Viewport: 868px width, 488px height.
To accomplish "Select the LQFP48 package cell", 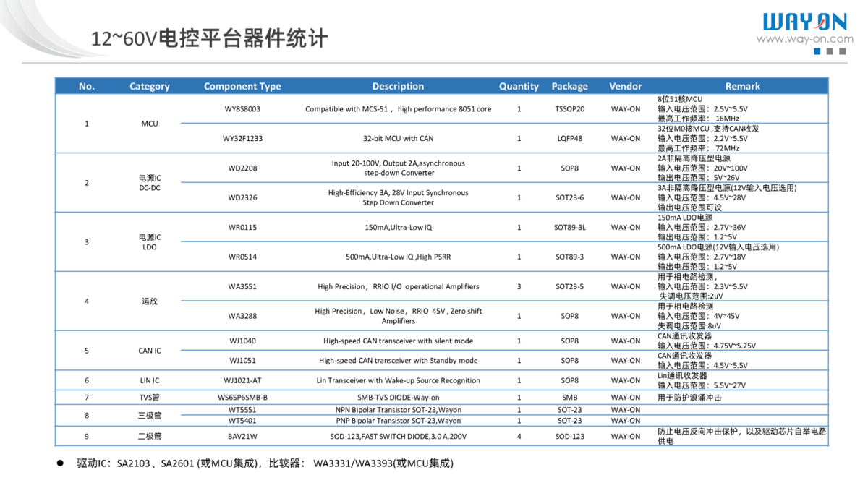I will point(569,139).
